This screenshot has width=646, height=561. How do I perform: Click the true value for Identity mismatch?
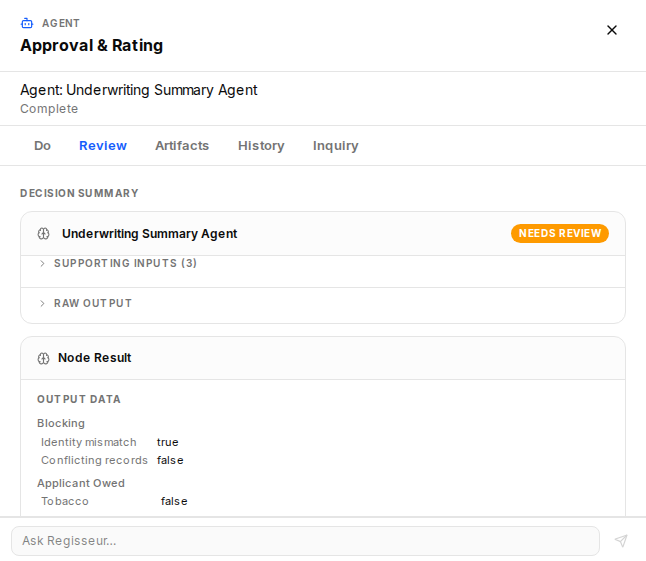click(168, 442)
